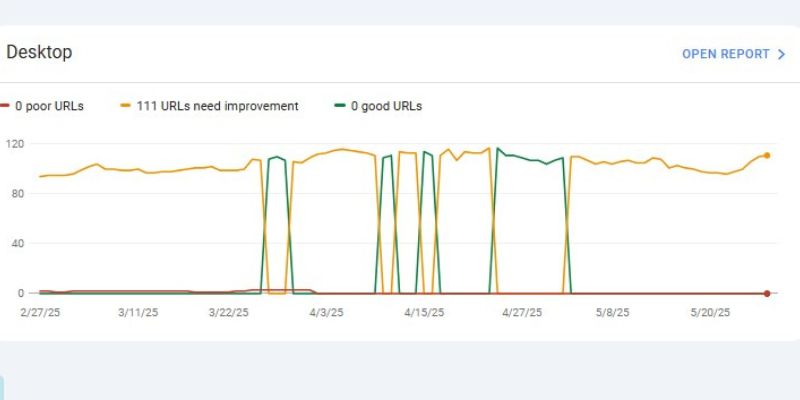Viewport: 800px width, 400px height.
Task: Click the 5/8/25 date axis label
Action: click(x=609, y=313)
